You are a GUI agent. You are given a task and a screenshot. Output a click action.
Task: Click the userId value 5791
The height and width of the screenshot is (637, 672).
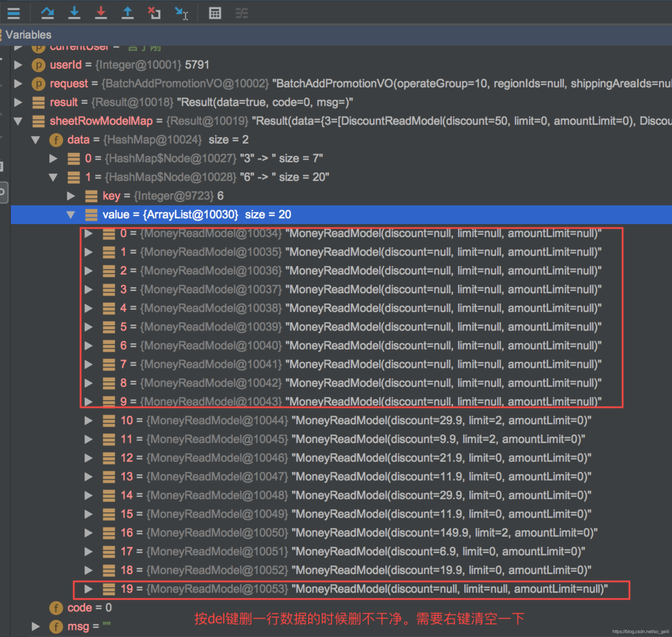(197, 64)
